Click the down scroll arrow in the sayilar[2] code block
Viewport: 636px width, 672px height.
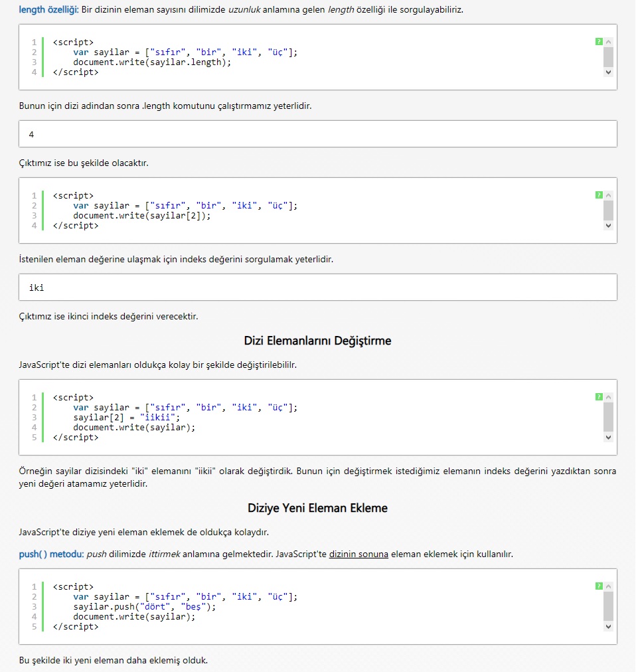(x=608, y=225)
